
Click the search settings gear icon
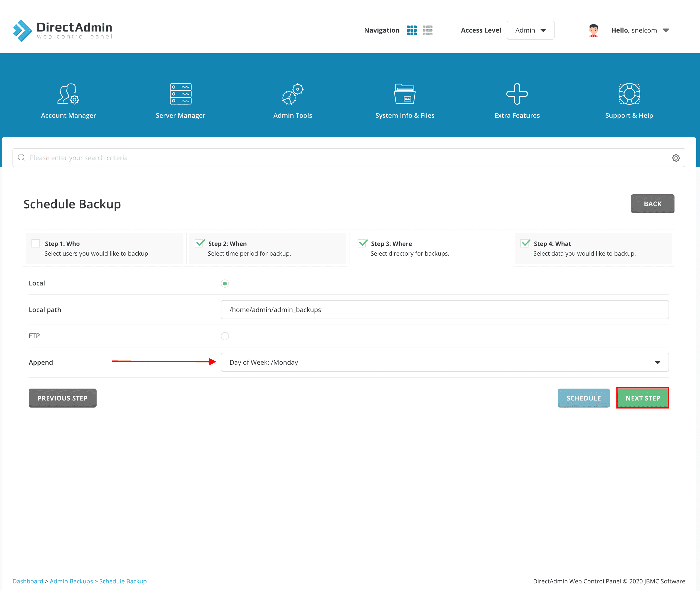(676, 158)
